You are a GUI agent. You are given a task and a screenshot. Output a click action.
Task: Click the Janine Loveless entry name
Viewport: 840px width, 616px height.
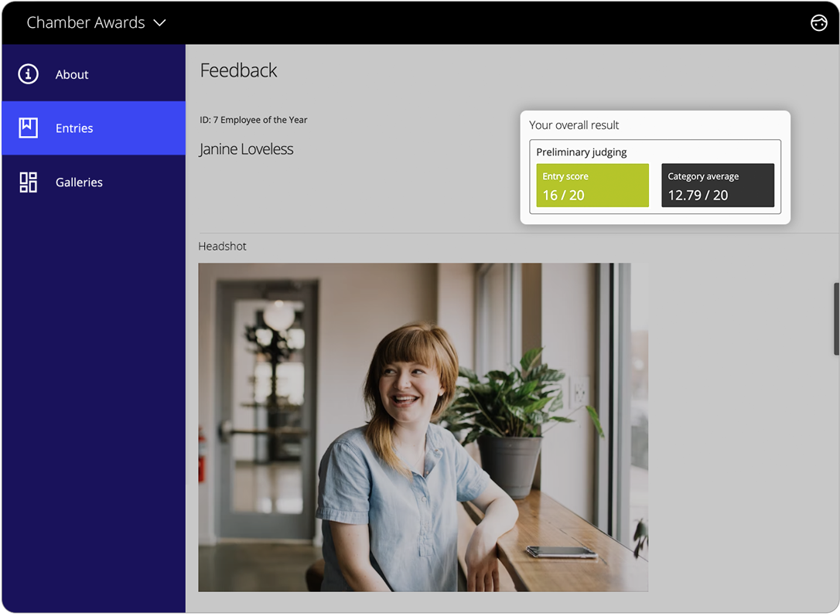click(246, 149)
